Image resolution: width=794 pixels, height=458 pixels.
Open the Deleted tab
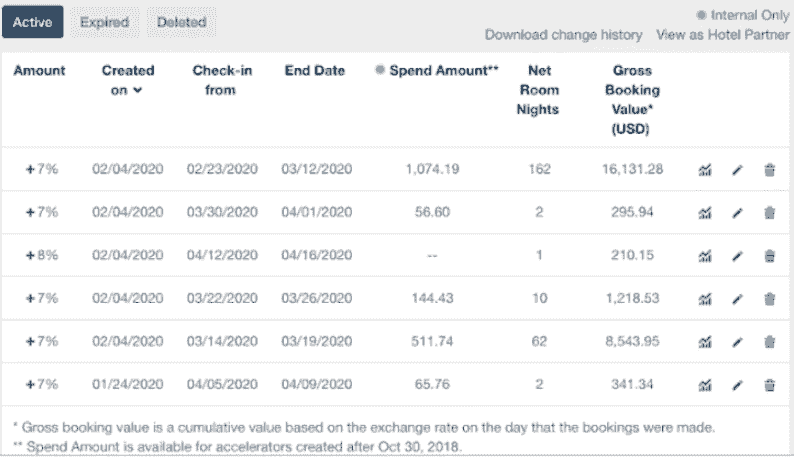(181, 22)
